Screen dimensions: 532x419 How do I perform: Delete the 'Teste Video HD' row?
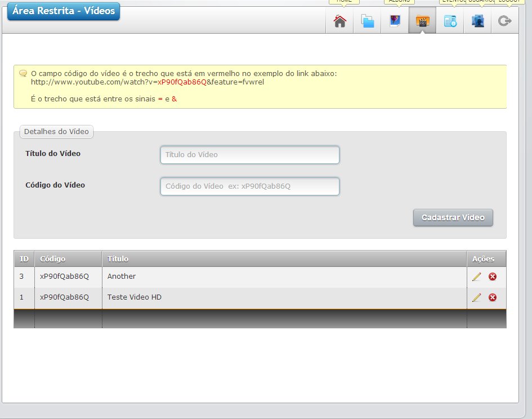point(492,297)
